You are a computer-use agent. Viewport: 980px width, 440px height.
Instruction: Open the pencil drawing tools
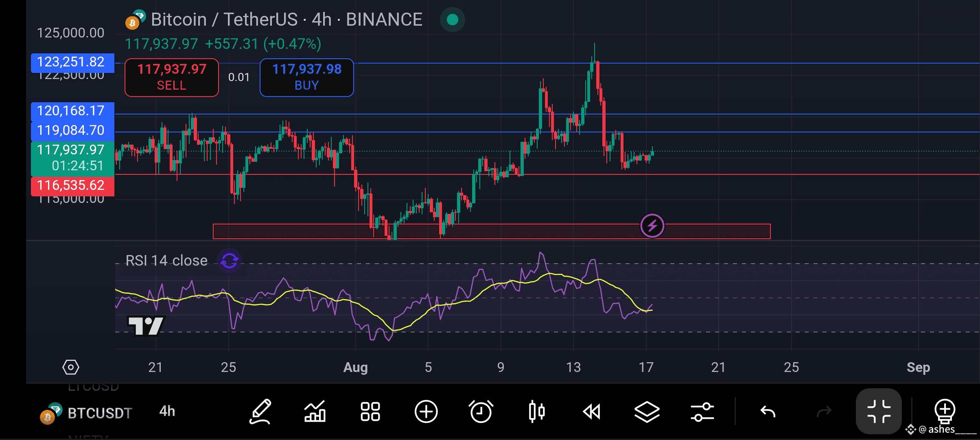[260, 411]
